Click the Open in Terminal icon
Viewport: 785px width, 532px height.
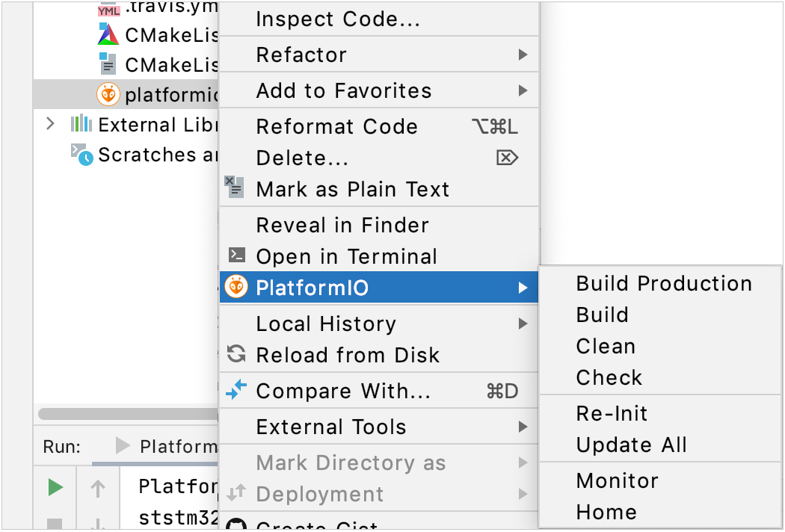tap(236, 256)
